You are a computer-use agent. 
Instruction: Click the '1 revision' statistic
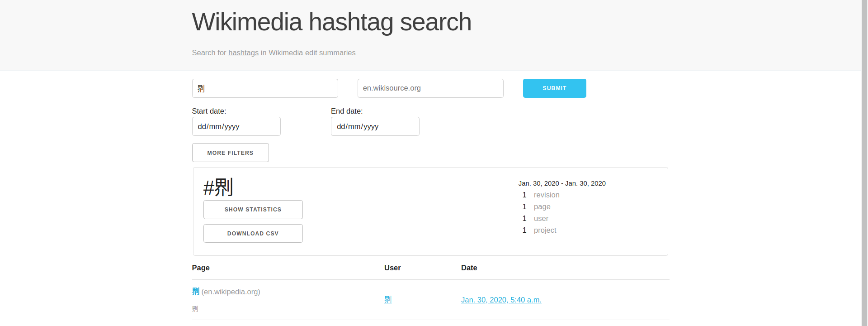click(x=541, y=195)
